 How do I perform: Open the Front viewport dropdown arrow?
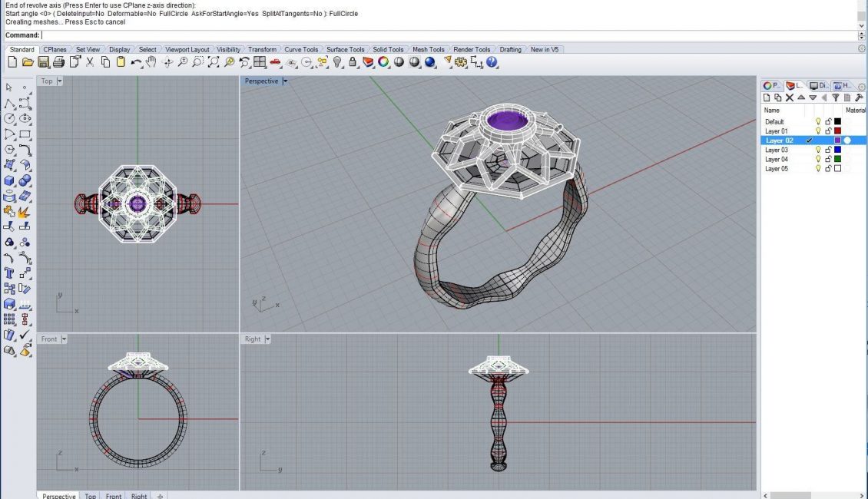point(64,339)
